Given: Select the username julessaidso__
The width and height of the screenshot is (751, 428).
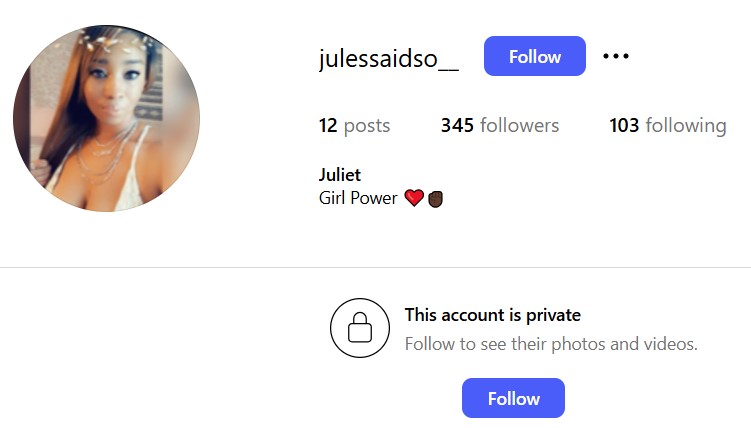Looking at the screenshot, I should (388, 58).
